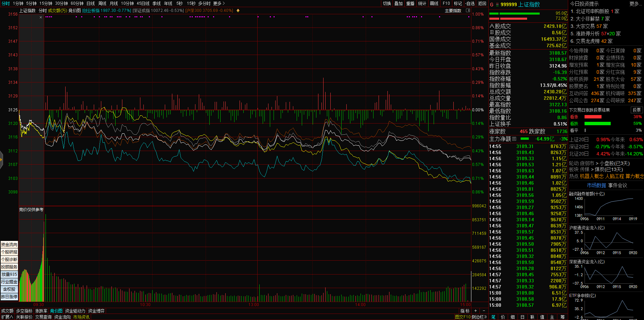Viewport: 644px width, 320px height.
Task: Click the minus button beside 指标
Action: click(x=484, y=311)
